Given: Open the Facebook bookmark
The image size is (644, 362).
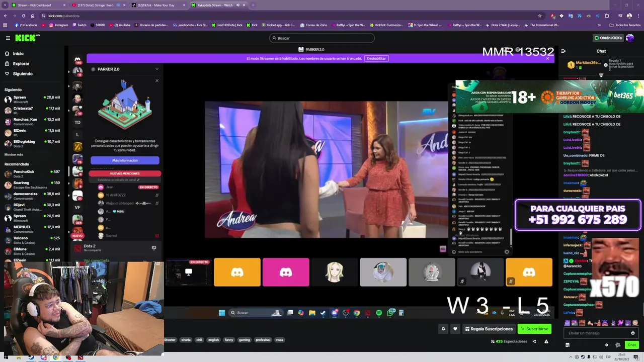Looking at the screenshot, I should 26,25.
